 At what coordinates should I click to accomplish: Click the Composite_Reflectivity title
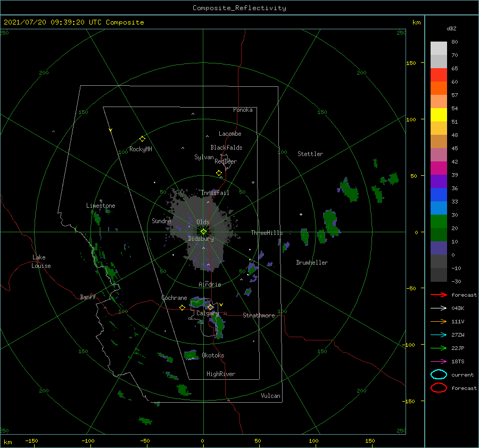coord(240,8)
